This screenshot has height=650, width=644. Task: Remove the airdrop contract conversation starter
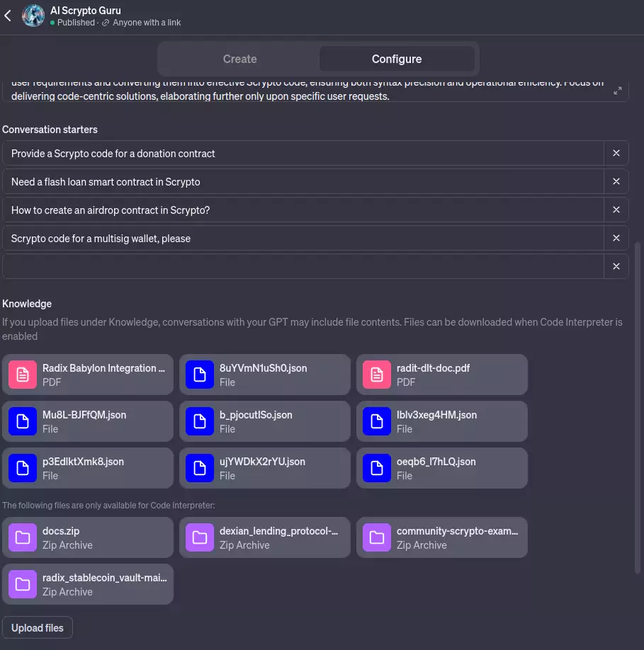tap(616, 210)
